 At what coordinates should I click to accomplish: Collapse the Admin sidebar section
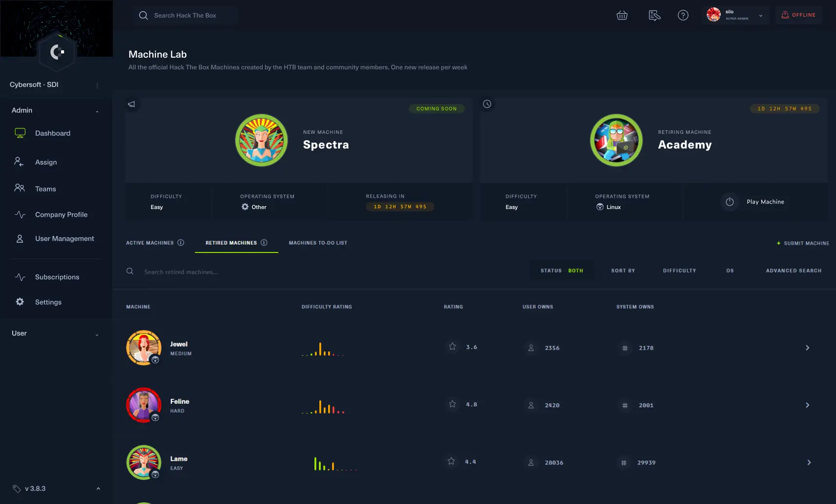(97, 111)
